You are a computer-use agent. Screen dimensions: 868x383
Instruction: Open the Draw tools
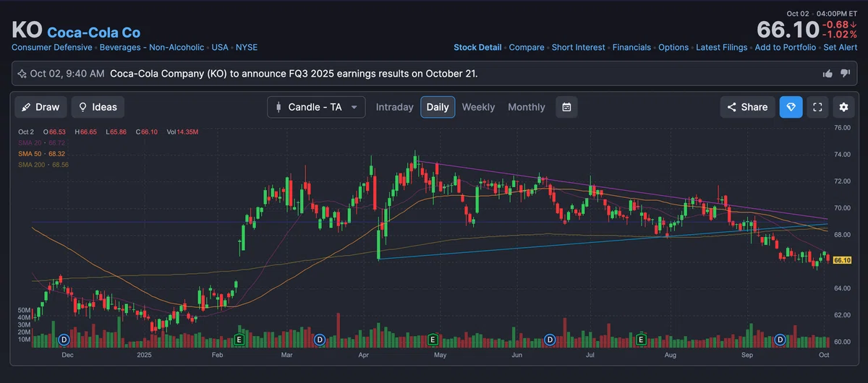coord(41,107)
